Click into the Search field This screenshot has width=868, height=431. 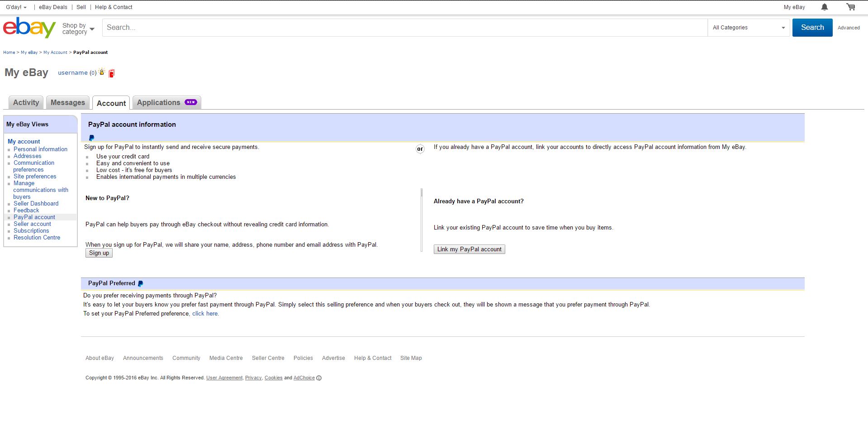point(405,28)
